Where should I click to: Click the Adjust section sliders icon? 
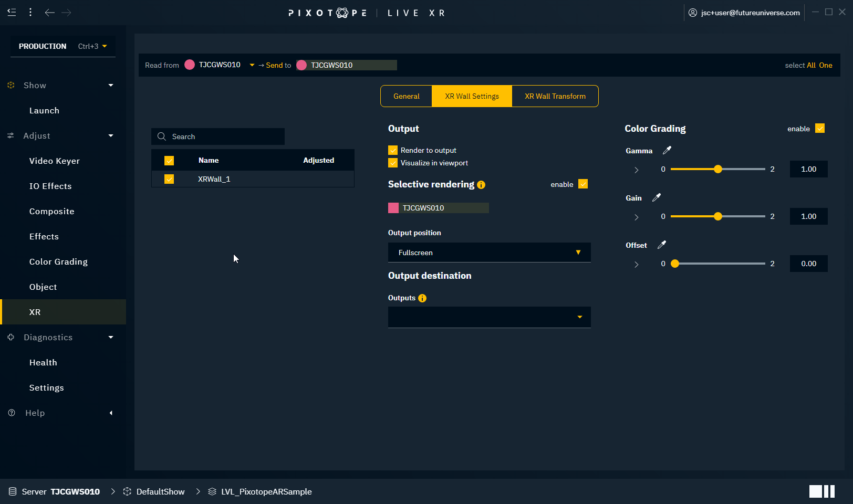click(x=11, y=135)
